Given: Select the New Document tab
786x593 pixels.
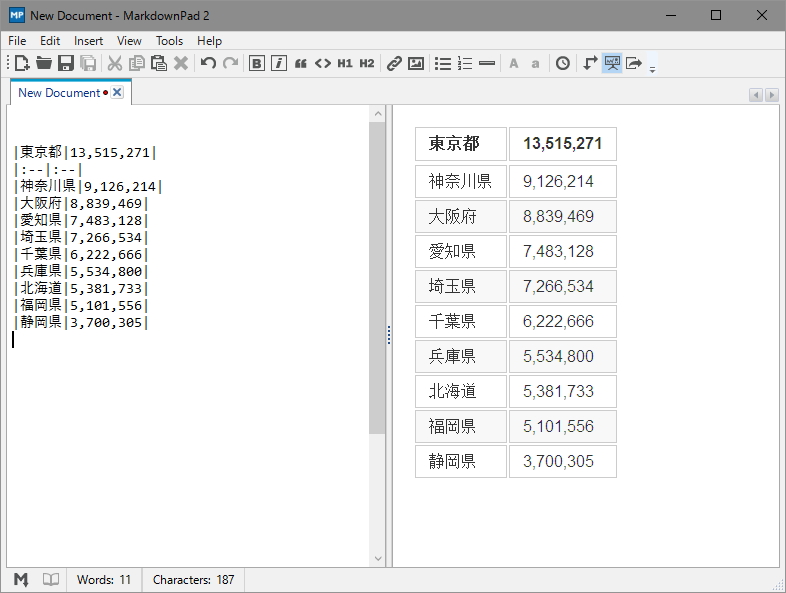Looking at the screenshot, I should coord(59,93).
